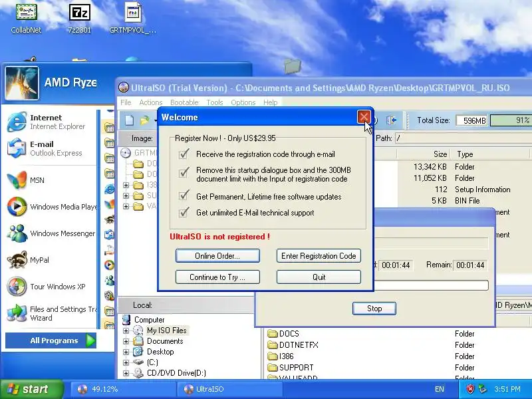Expand the I38 folder in the image tree
Screen dimensions: 532x399
pyautogui.click(x=126, y=185)
